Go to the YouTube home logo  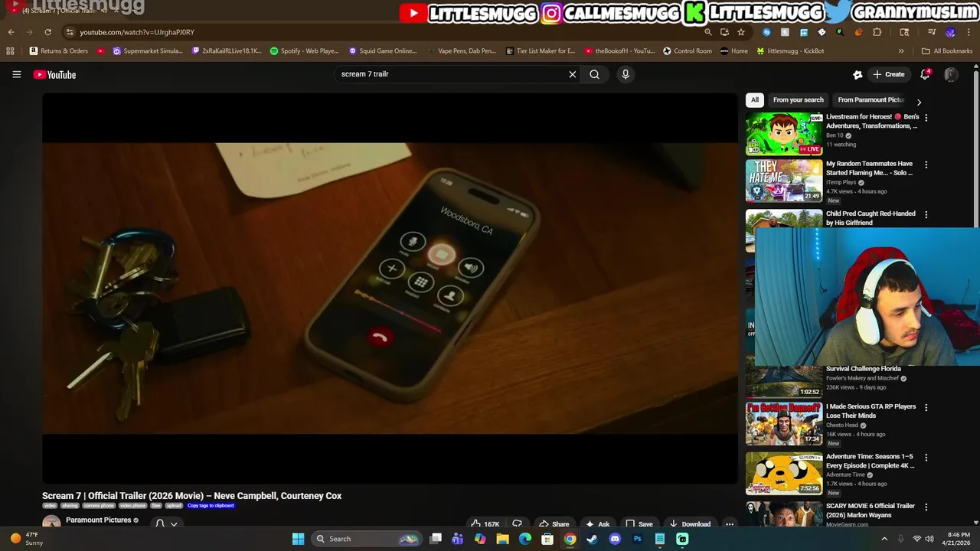(x=54, y=74)
